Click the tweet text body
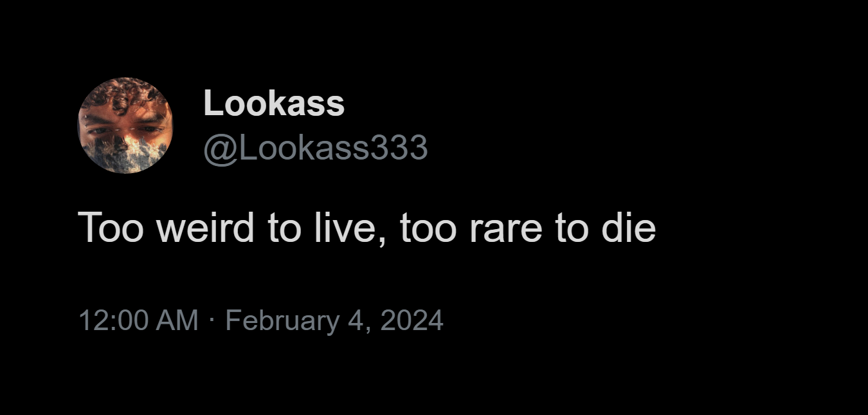The width and height of the screenshot is (868, 415). pyautogui.click(x=366, y=228)
